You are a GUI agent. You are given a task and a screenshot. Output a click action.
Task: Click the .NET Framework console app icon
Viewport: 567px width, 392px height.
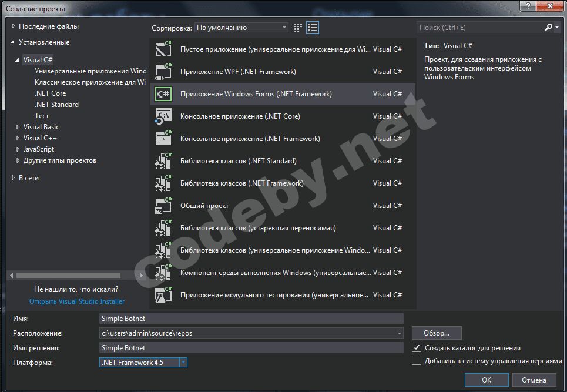163,139
